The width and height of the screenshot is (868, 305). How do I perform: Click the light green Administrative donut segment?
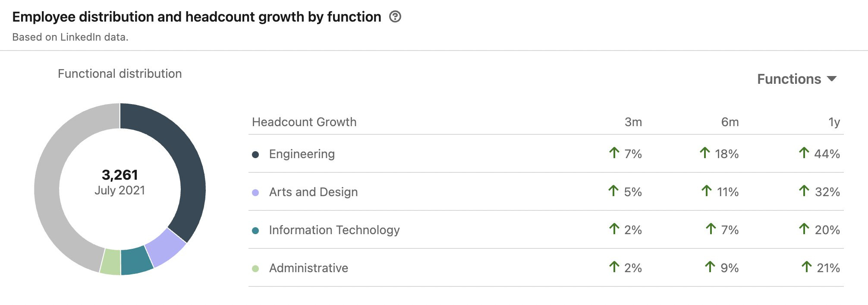pos(110,261)
